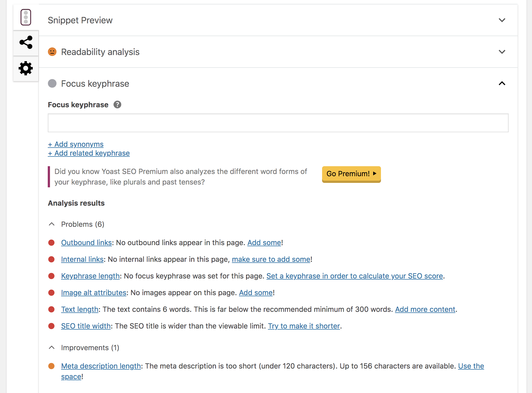This screenshot has width=532, height=393.
Task: Collapse the Focus keyphrase section
Action: click(502, 83)
